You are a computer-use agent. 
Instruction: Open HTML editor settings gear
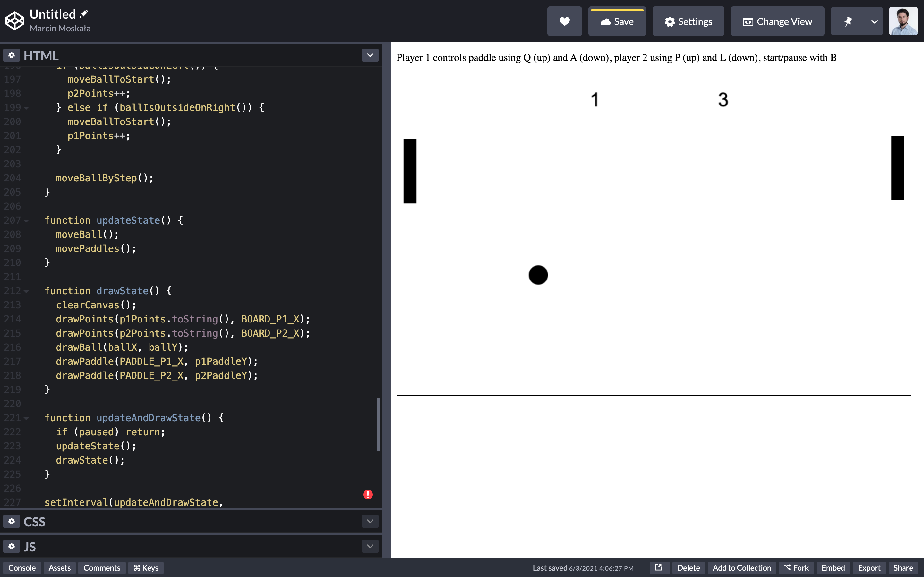[x=12, y=55]
